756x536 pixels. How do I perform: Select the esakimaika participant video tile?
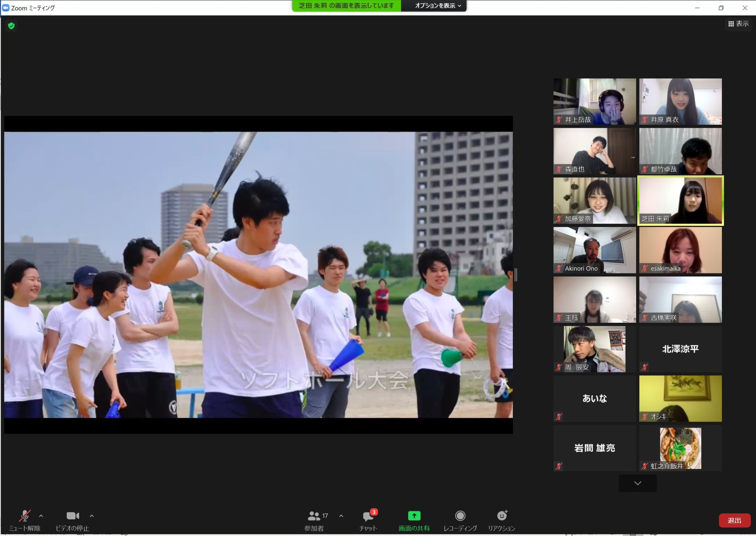click(680, 250)
